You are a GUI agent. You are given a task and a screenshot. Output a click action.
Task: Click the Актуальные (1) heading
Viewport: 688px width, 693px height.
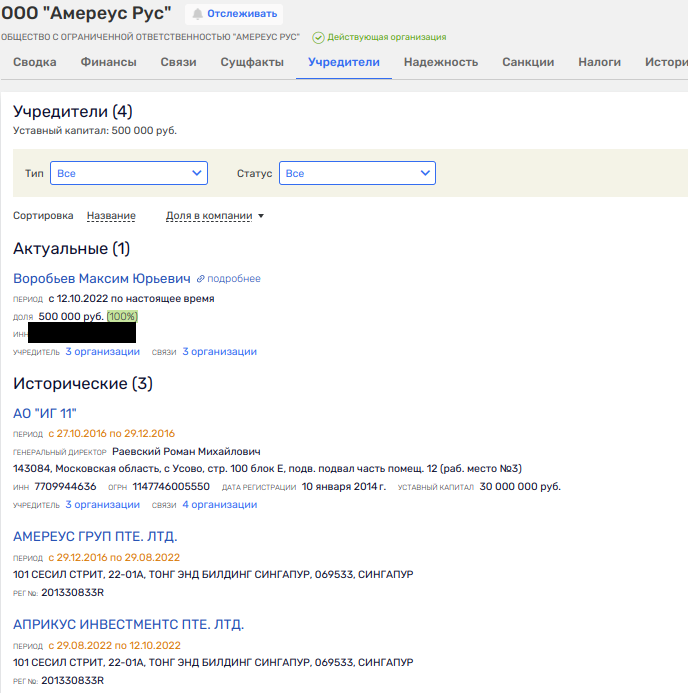tap(72, 248)
